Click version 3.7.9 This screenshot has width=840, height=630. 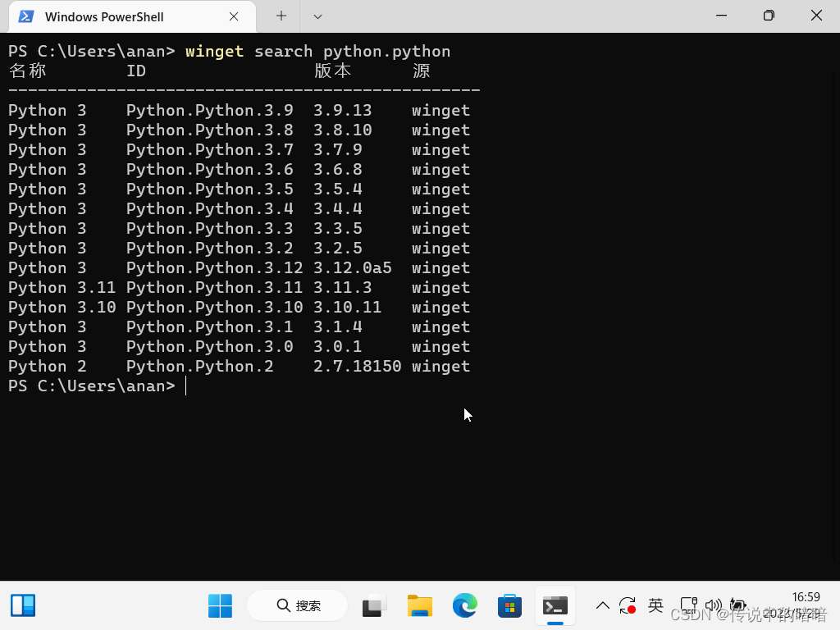pyautogui.click(x=337, y=150)
